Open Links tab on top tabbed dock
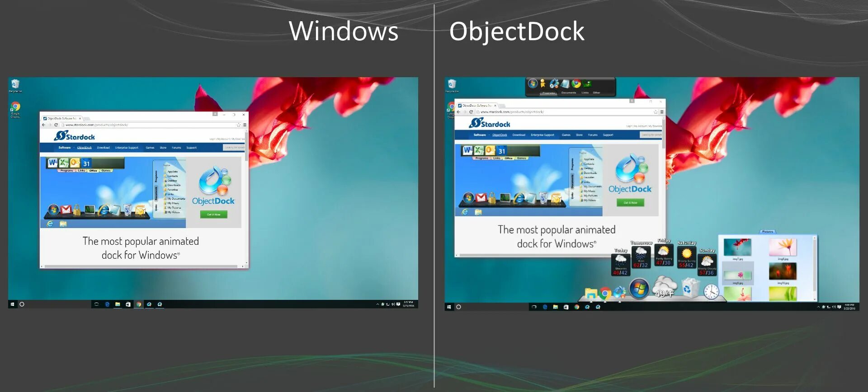Image resolution: width=868 pixels, height=392 pixels. tap(585, 93)
